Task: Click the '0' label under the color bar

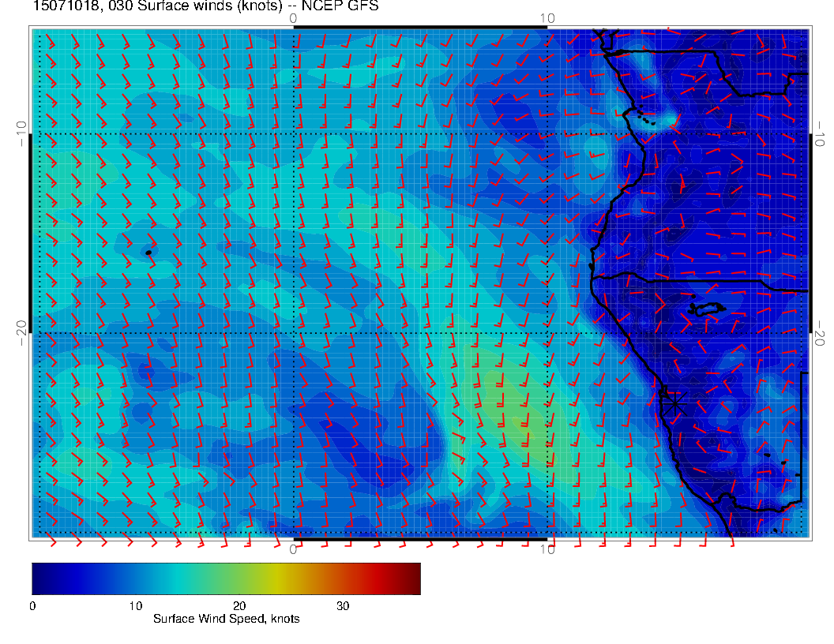Action: point(32,606)
